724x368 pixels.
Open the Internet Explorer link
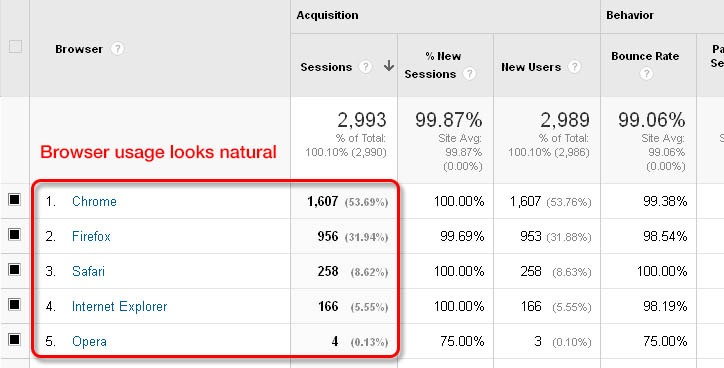click(120, 306)
